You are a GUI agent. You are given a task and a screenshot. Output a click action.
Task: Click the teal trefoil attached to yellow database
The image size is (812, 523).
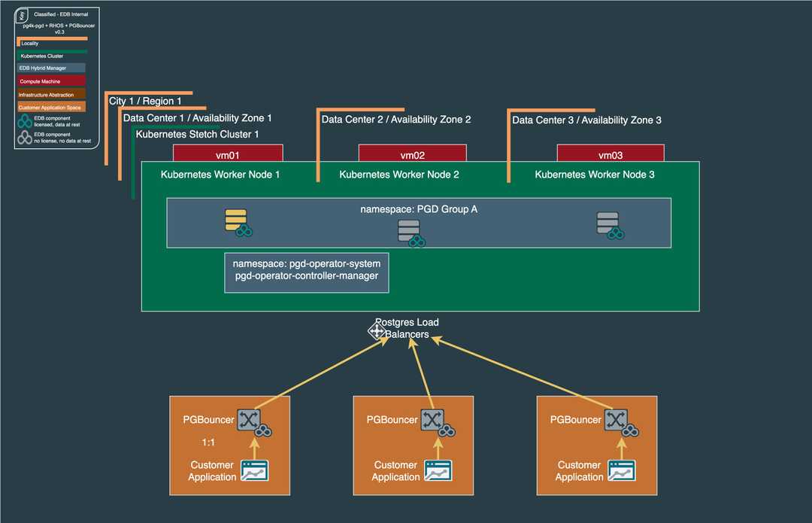[x=244, y=229]
